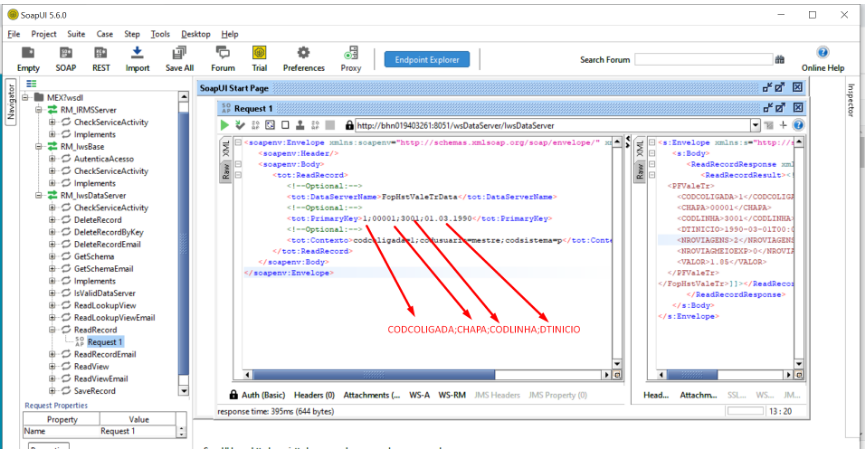Open Online Help icon

tap(822, 52)
